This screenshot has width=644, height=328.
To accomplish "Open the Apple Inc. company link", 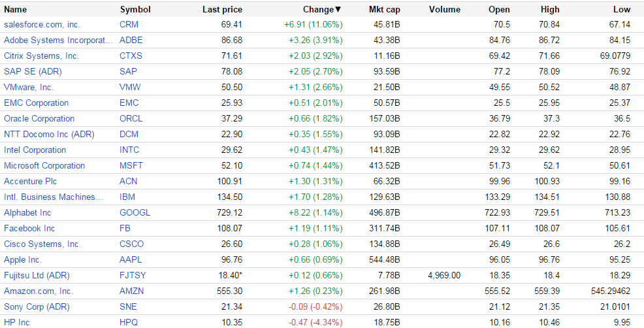I will pos(23,259).
